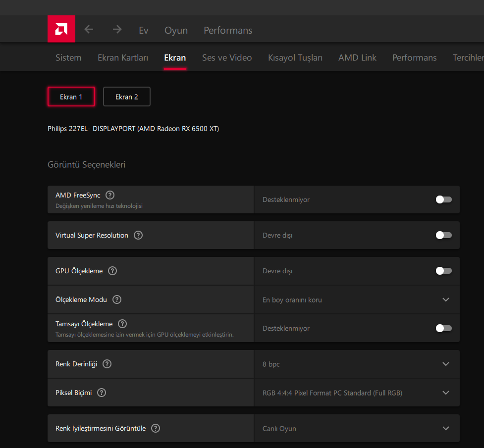484x448 pixels.
Task: Select the Ekran 2 button
Action: [126, 97]
